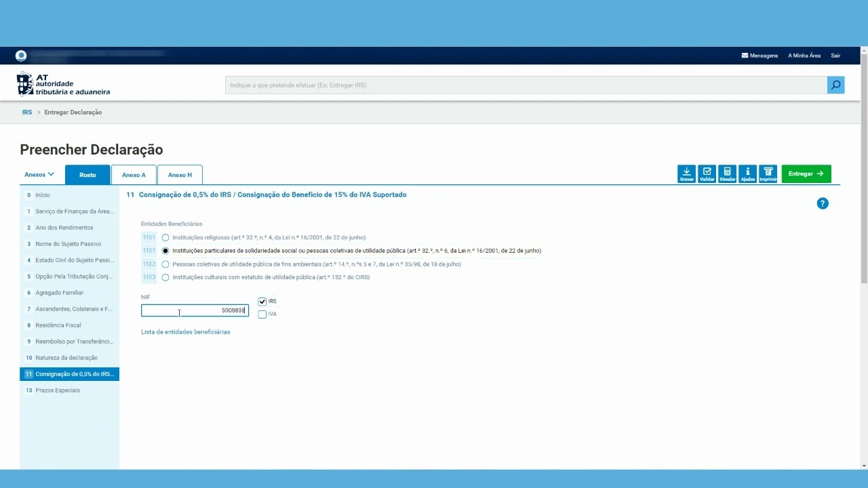Go to section 4 Estado Civil
Viewport: 868px width, 488px height.
[x=69, y=260]
